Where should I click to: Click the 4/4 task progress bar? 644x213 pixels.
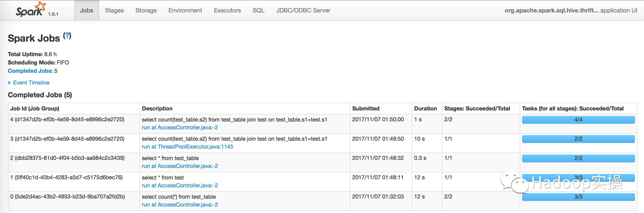coord(578,120)
